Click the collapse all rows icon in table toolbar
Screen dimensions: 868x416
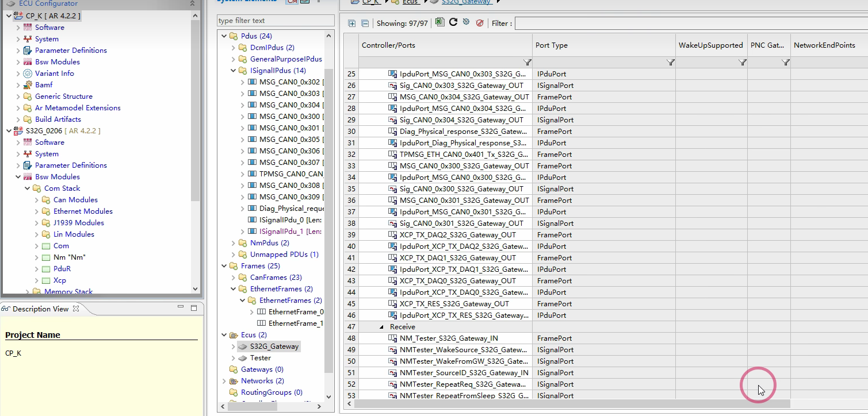pyautogui.click(x=365, y=24)
